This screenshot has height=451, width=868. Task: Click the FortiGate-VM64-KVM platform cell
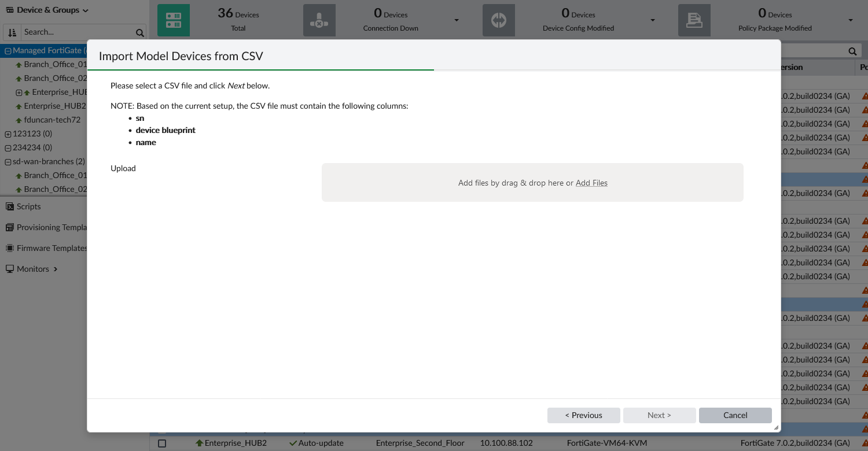tap(607, 443)
